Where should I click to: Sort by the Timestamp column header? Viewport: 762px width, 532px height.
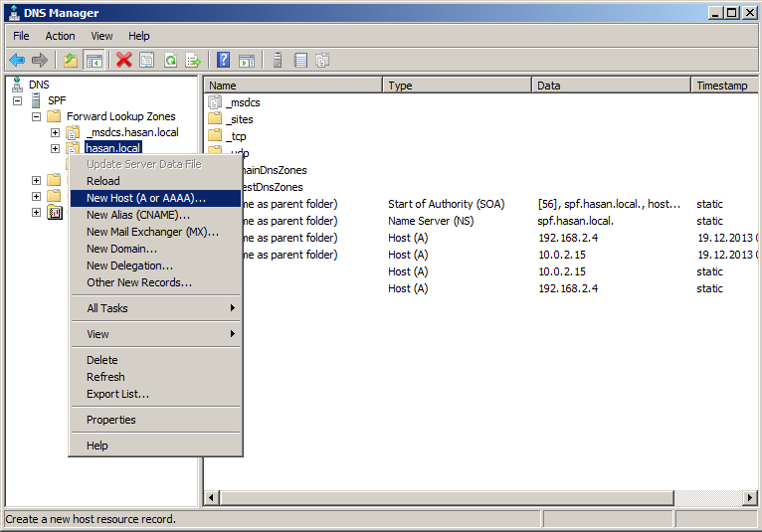coord(724,86)
